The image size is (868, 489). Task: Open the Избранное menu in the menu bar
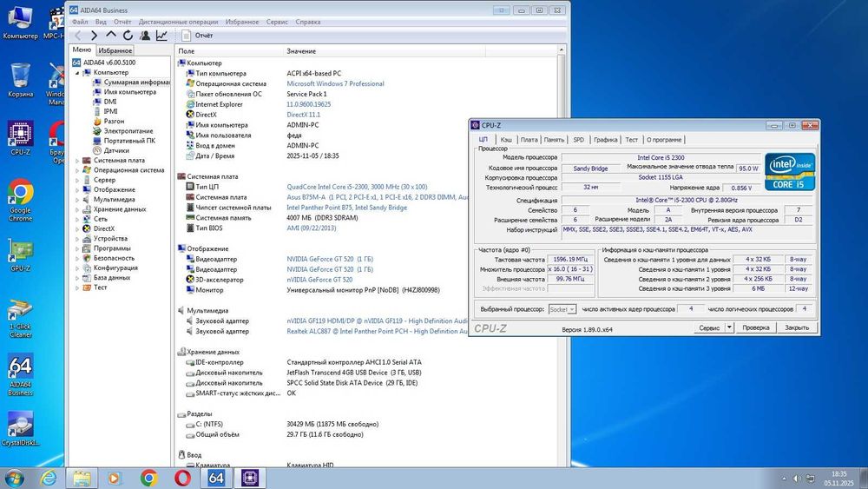tap(242, 23)
